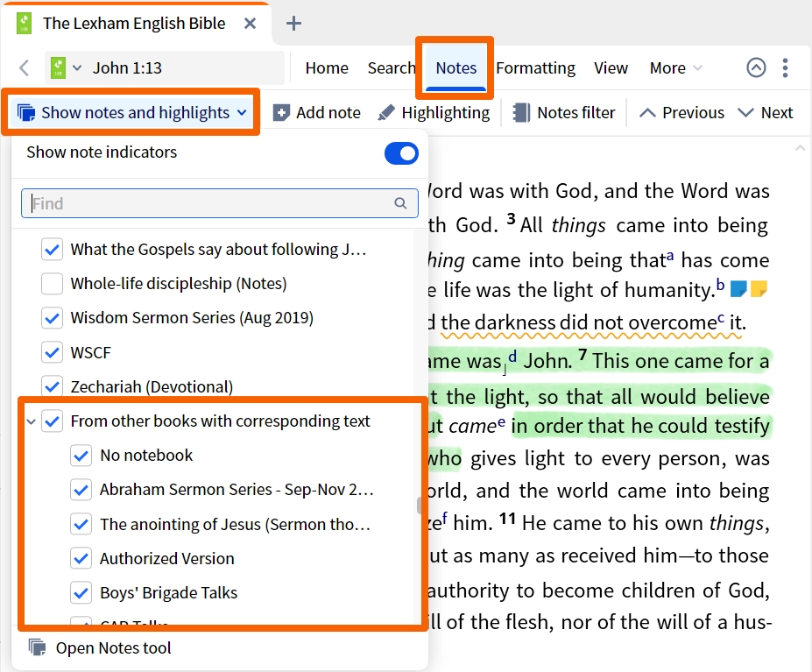Close the Lexham English Bible tab
Screen dimensions: 812x672
[251, 24]
